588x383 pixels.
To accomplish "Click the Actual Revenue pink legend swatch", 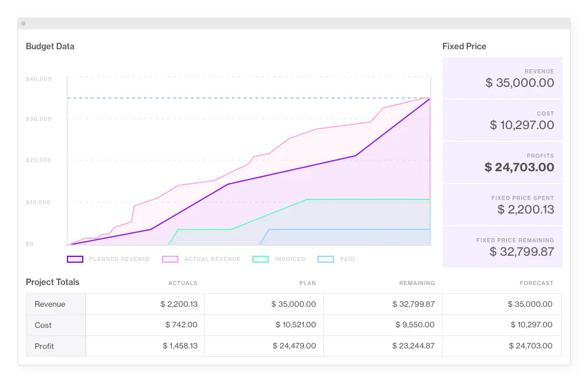I will pyautogui.click(x=170, y=259).
